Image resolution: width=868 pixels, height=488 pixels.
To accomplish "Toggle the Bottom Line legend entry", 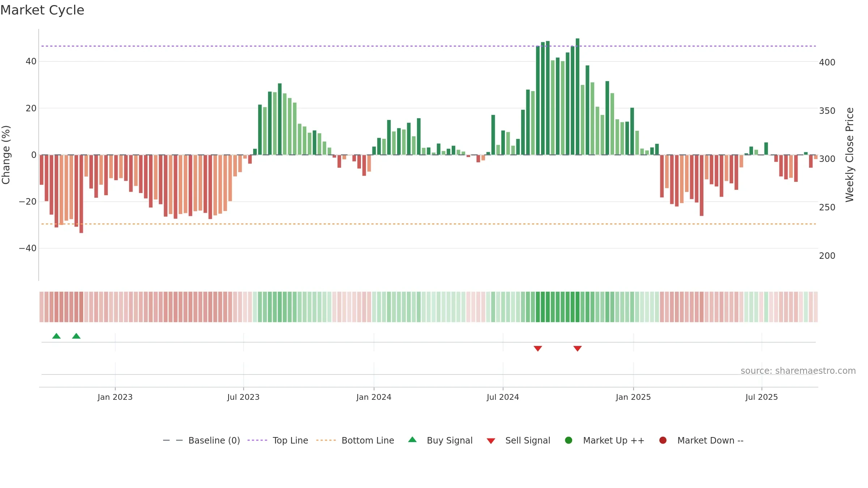I will tap(355, 440).
